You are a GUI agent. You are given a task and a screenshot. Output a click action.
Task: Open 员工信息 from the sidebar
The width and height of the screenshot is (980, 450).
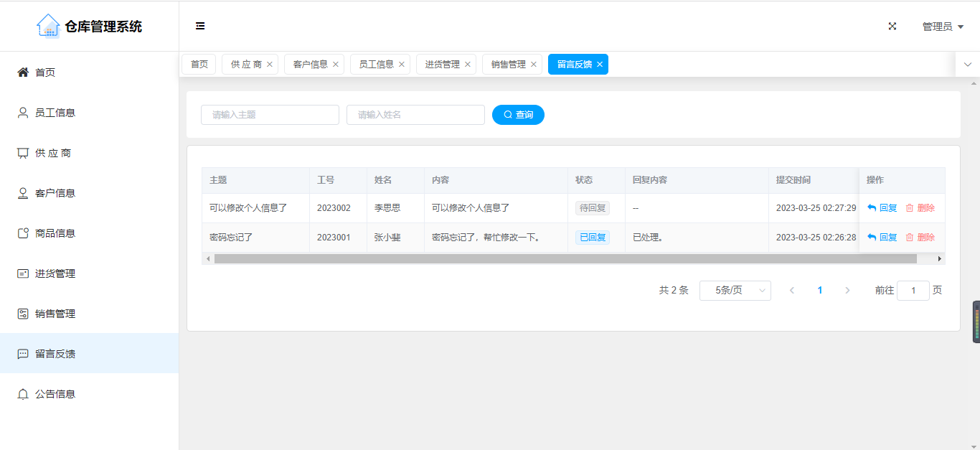pos(55,113)
